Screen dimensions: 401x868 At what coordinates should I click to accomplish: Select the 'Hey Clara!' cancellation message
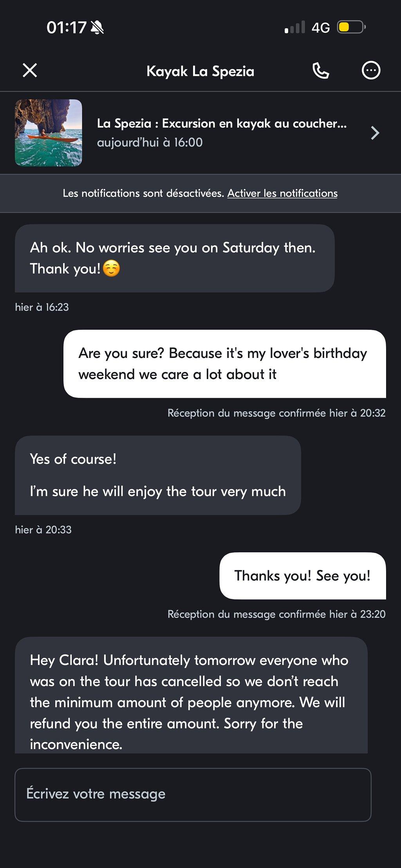191,695
